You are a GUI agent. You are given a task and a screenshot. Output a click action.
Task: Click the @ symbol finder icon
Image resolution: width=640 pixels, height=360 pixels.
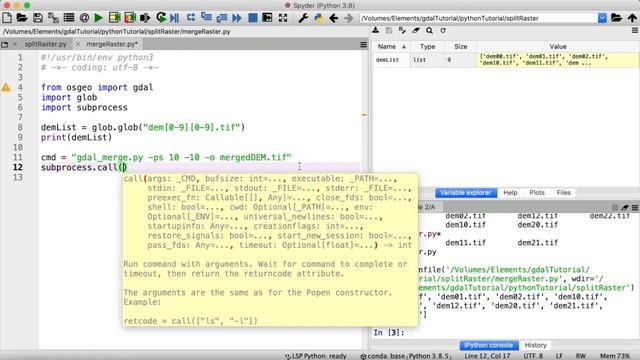(x=84, y=18)
